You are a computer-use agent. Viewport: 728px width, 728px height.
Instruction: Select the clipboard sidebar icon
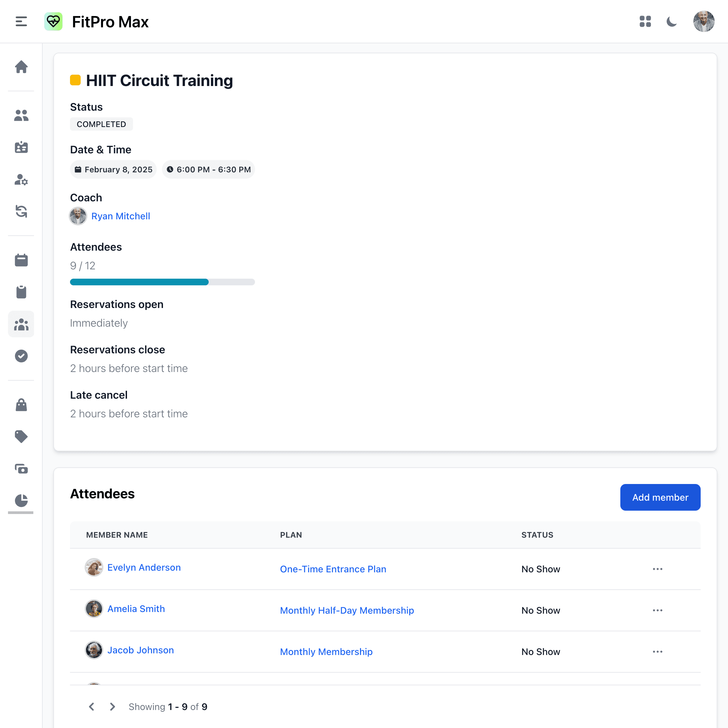pyautogui.click(x=21, y=292)
